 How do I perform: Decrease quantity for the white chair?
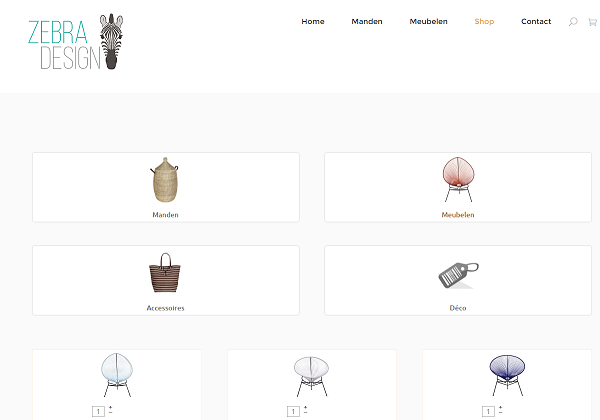pos(305,413)
